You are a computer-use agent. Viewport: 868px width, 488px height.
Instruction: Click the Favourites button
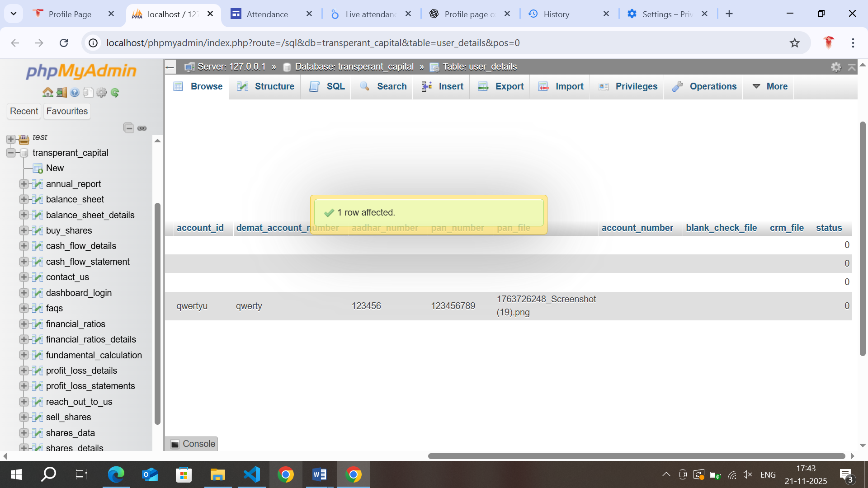pyautogui.click(x=67, y=111)
